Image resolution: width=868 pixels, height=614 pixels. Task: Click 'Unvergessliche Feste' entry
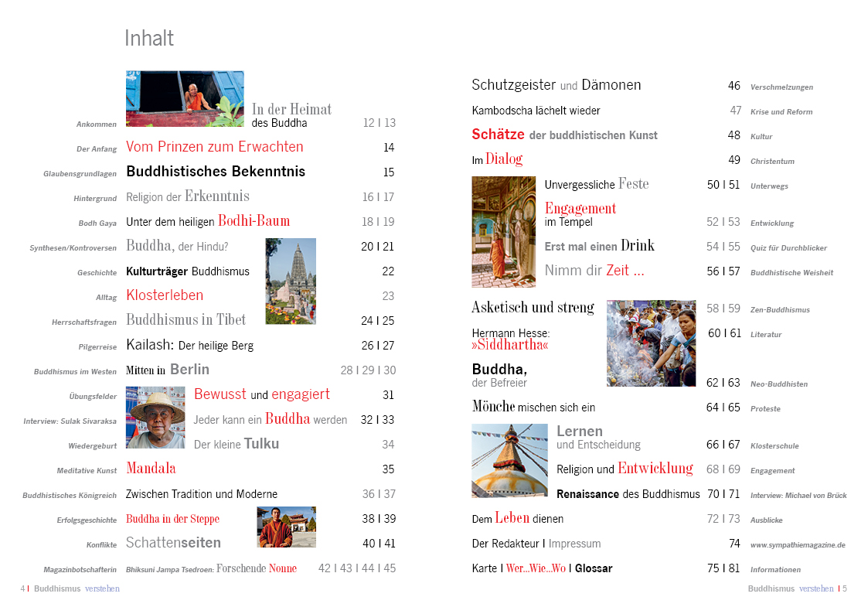pyautogui.click(x=597, y=184)
